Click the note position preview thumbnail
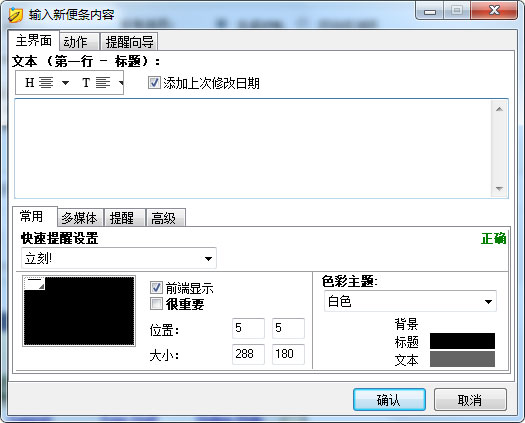Screen dimensions: 525x423 click(x=79, y=311)
